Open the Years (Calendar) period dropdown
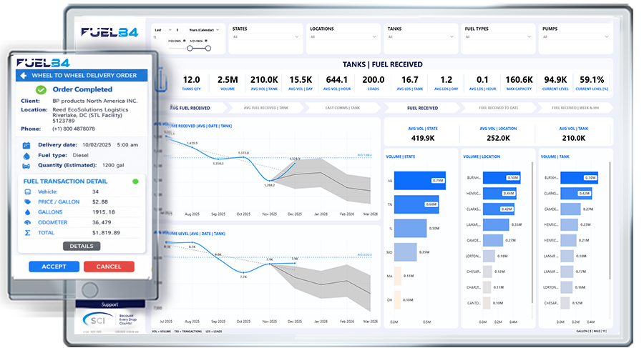Viewport: 644px width, 348px height. pyautogui.click(x=204, y=30)
